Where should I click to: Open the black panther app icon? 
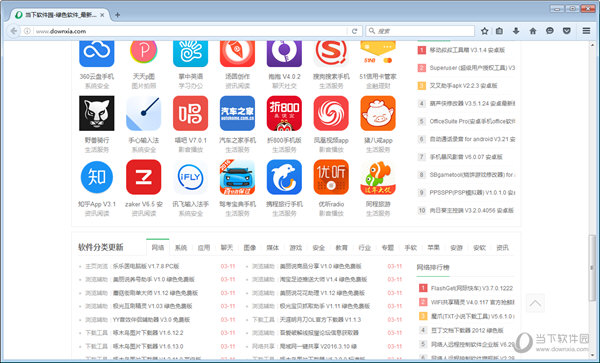coord(96,113)
